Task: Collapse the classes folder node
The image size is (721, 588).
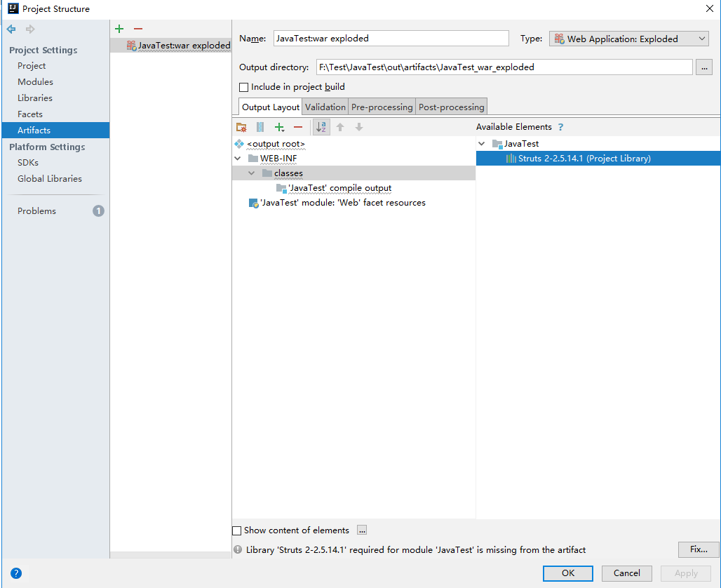Action: coord(252,173)
